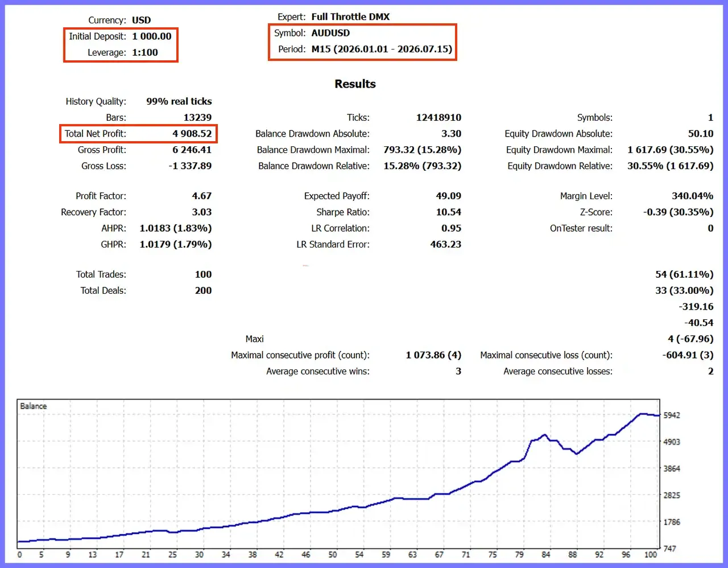Screen dimensions: 728x568
Task: Click the AUDUSD symbol name
Action: pyautogui.click(x=330, y=33)
